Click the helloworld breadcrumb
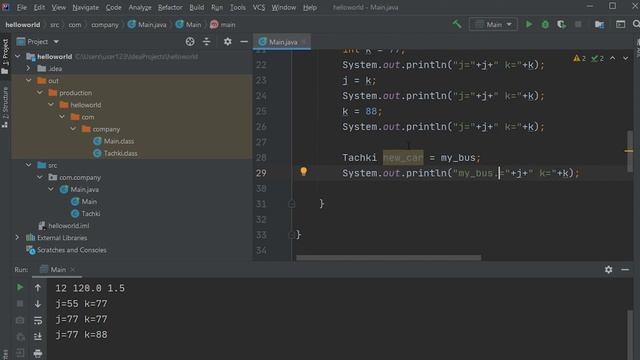 pyautogui.click(x=23, y=24)
